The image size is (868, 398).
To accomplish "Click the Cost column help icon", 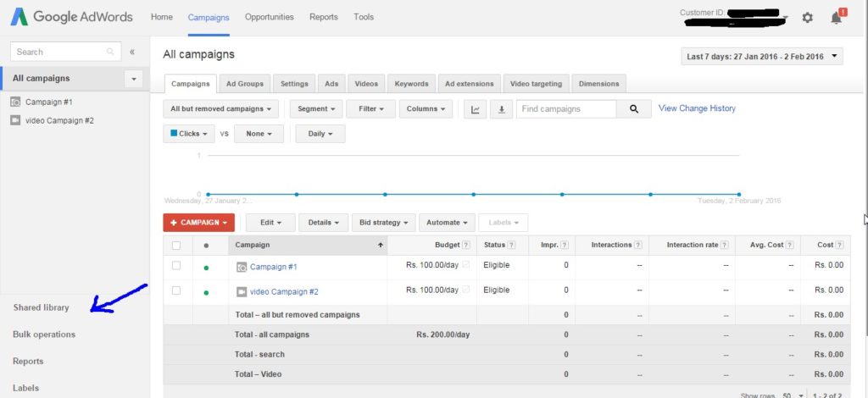I will [839, 245].
